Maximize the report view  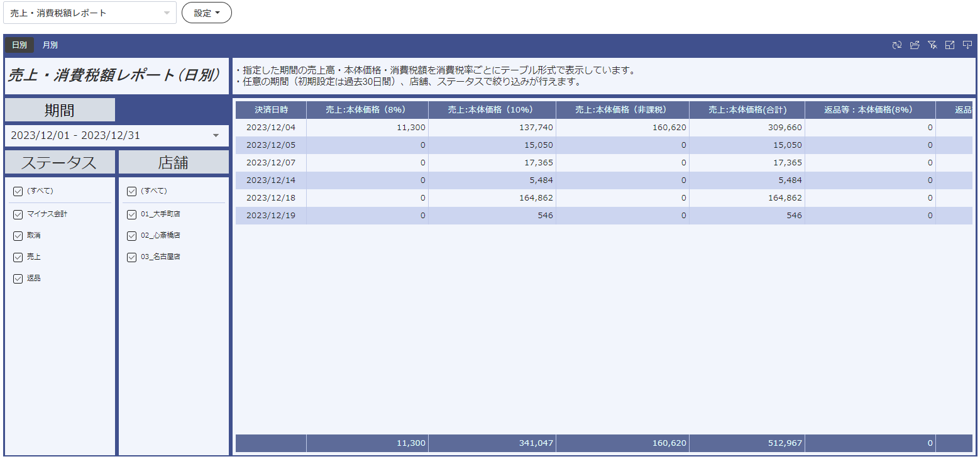click(950, 45)
